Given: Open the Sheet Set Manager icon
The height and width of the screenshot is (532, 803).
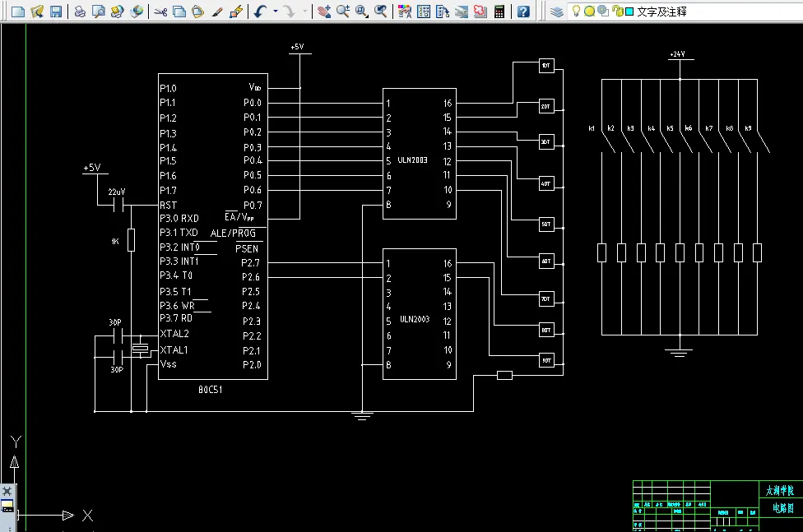Looking at the screenshot, I should [x=462, y=12].
